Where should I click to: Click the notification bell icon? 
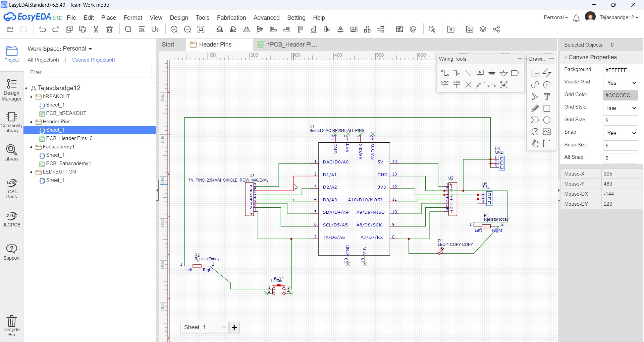coord(576,18)
